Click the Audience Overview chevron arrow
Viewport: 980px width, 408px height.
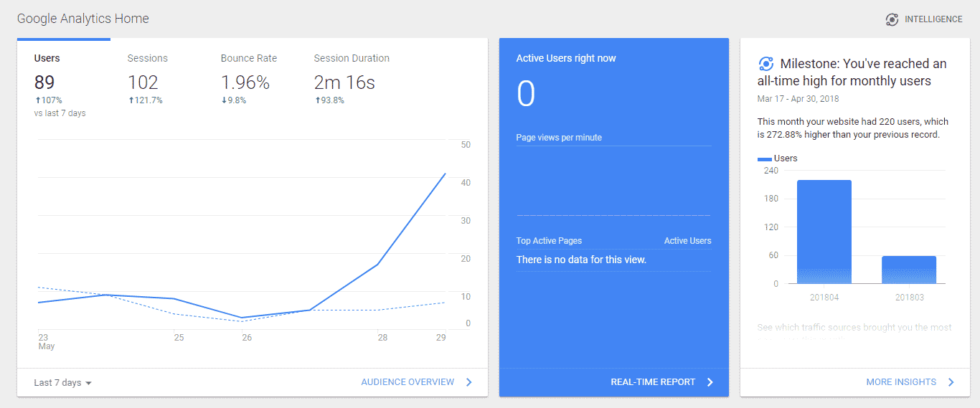469,382
